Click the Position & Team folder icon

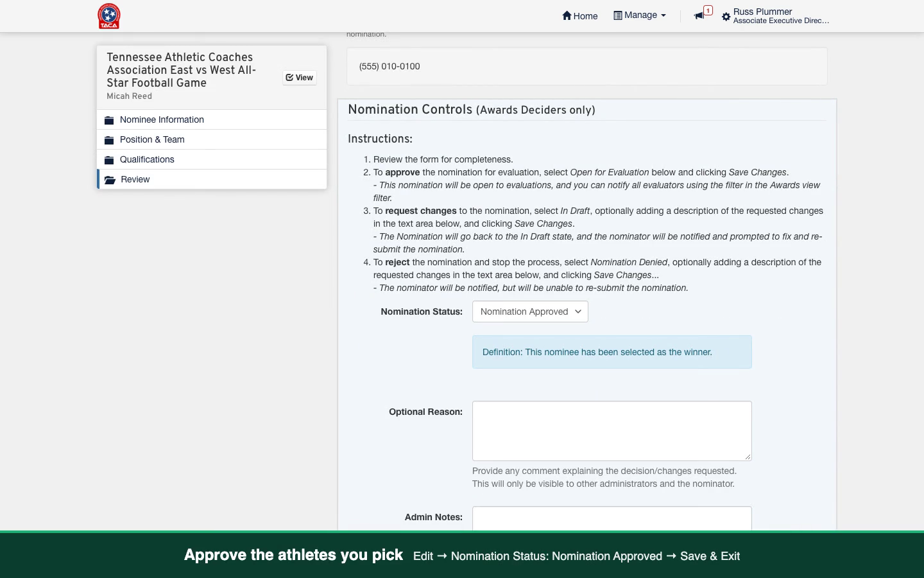[x=109, y=140]
